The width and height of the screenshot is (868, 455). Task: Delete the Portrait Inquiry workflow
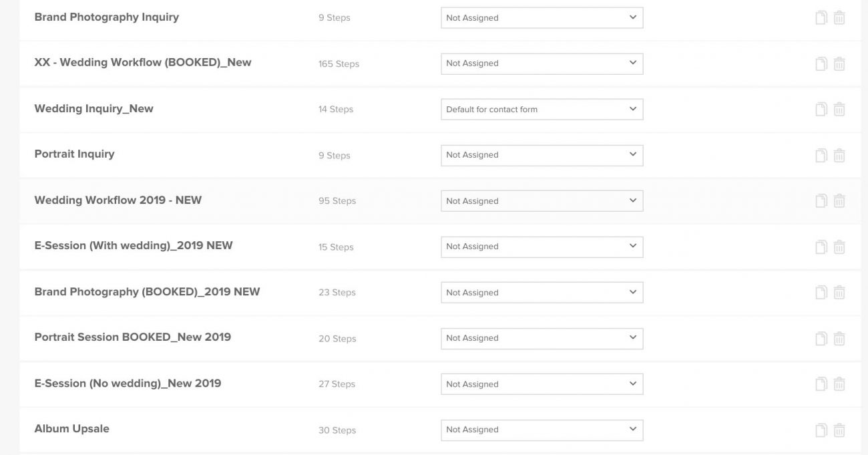[x=839, y=155]
